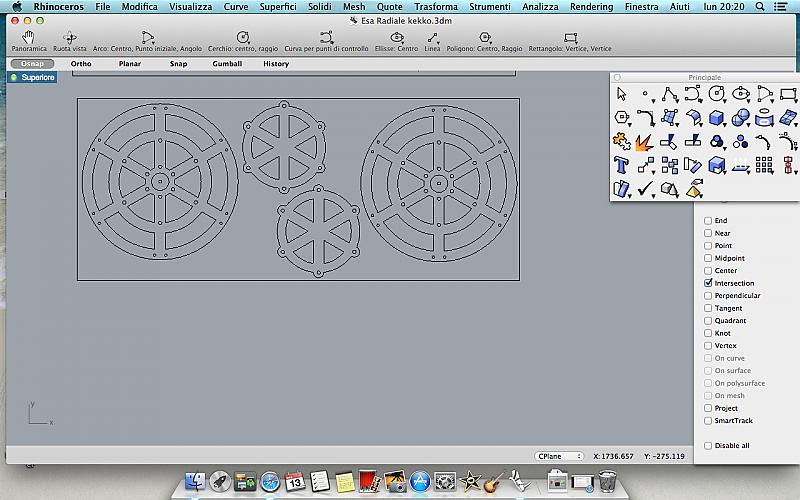Screen dimensions: 800x500
Task: Toggle the Osnap button off
Action: (x=32, y=64)
